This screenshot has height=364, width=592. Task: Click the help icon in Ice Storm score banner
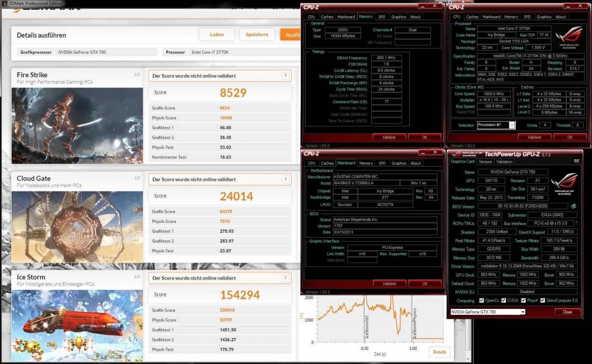tap(285, 278)
